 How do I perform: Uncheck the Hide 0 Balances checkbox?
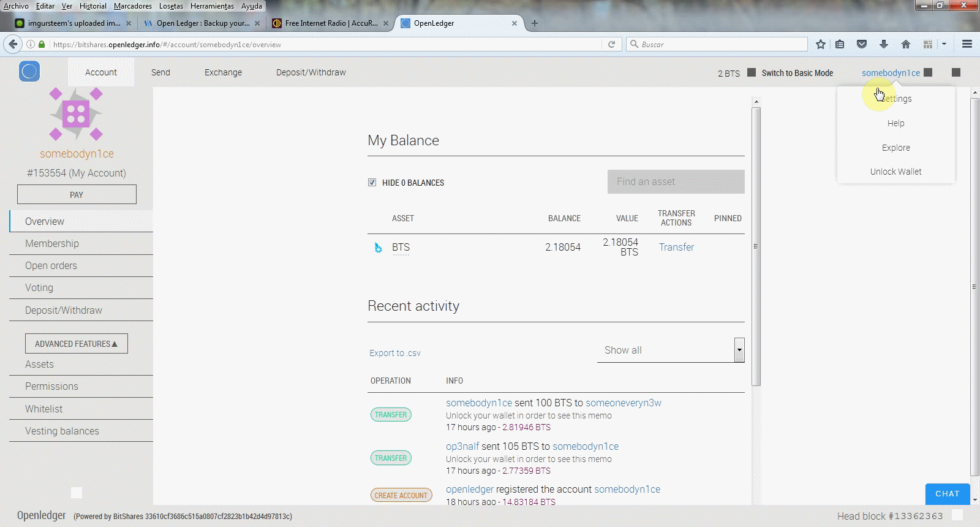pyautogui.click(x=372, y=183)
